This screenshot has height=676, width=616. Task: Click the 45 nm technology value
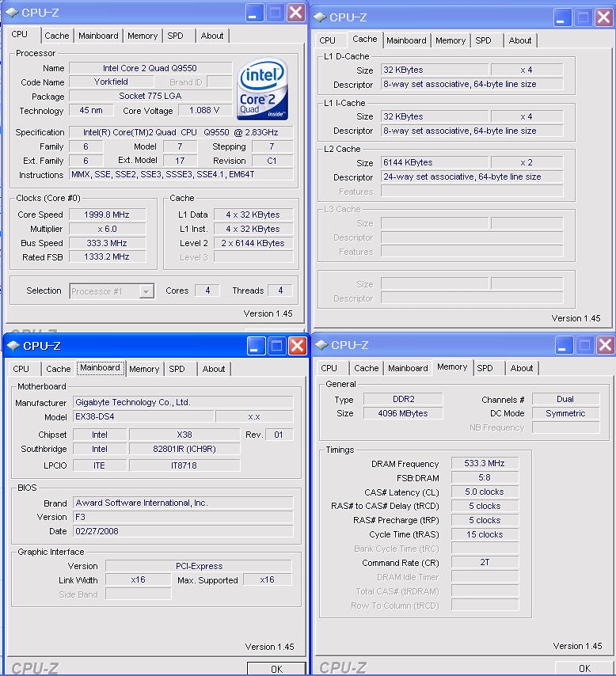coord(91,110)
